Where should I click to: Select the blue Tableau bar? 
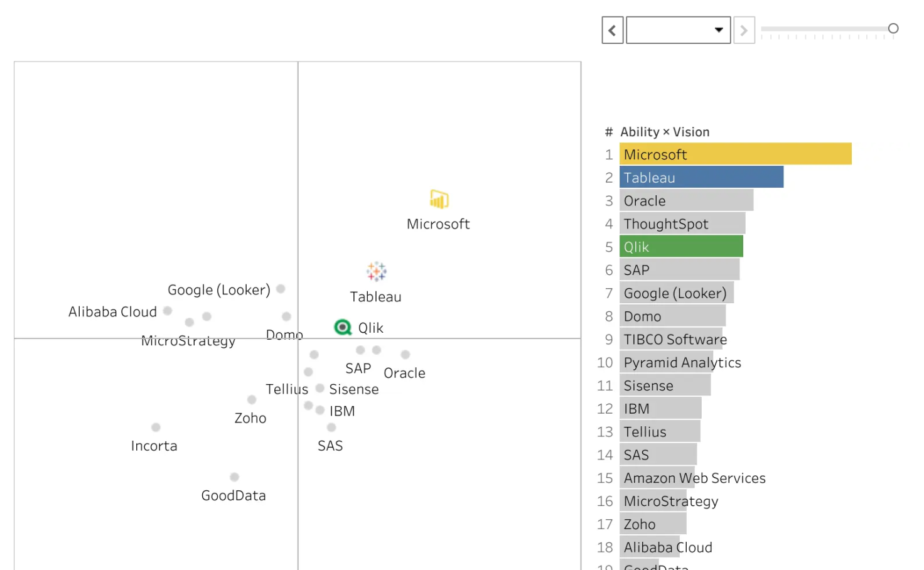click(701, 177)
